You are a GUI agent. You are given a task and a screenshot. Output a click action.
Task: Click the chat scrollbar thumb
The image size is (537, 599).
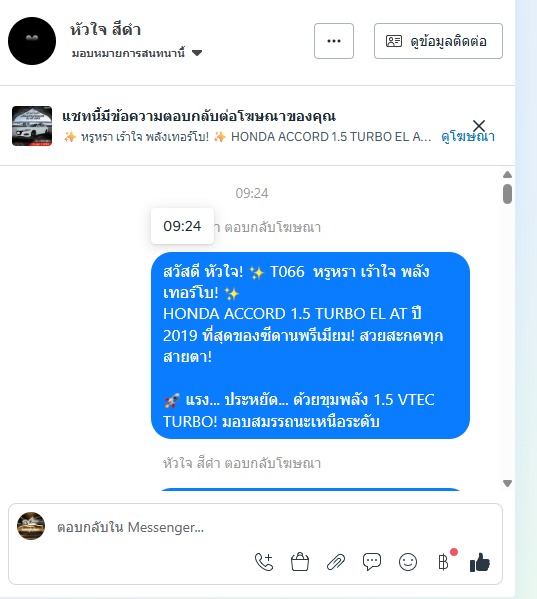click(x=507, y=194)
